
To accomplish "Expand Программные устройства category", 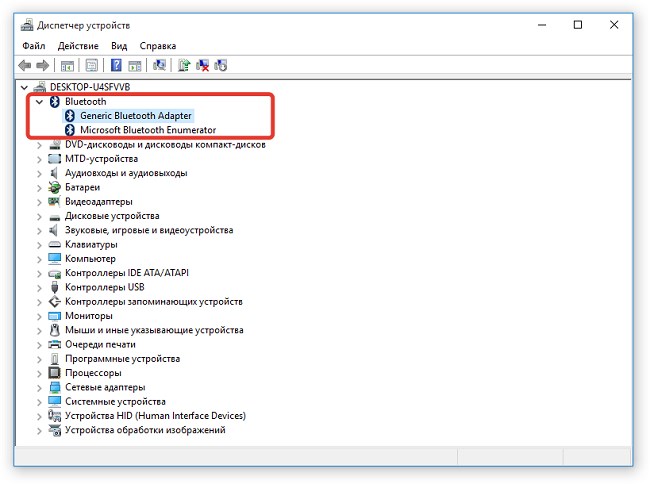I will click(39, 359).
